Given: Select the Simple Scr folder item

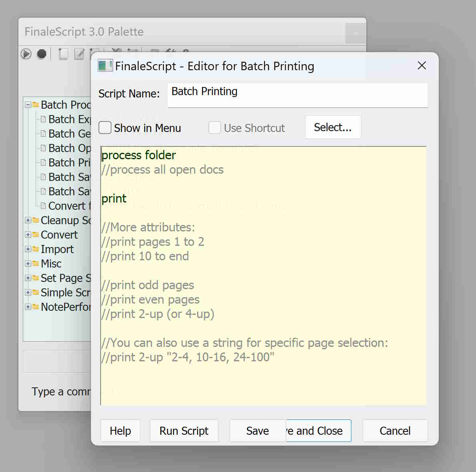Looking at the screenshot, I should (x=65, y=292).
